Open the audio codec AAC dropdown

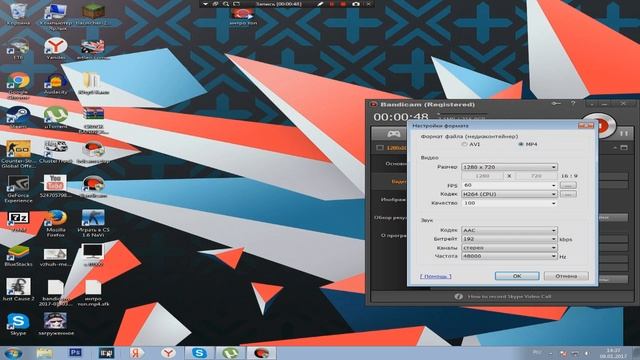pos(509,230)
